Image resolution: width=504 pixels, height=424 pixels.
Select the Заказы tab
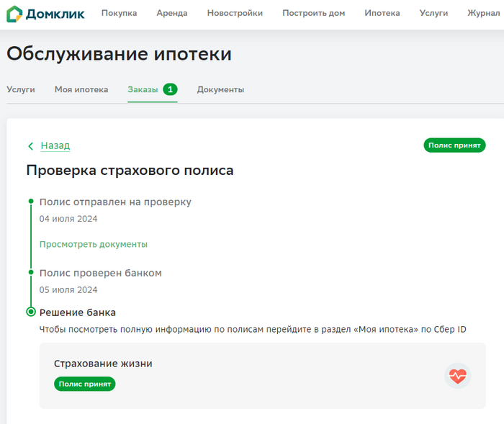click(143, 89)
